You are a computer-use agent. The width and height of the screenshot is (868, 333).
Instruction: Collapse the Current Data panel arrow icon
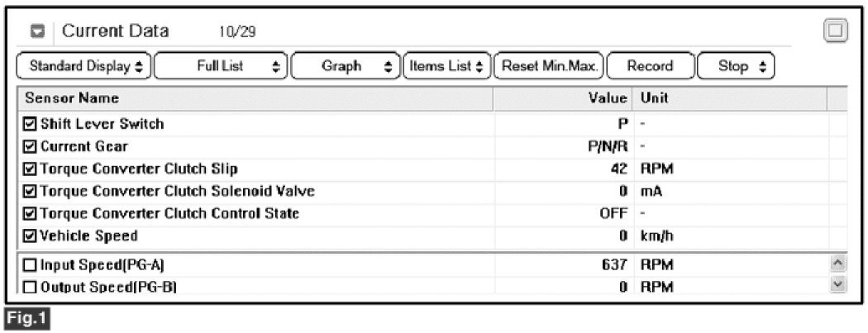click(x=37, y=32)
